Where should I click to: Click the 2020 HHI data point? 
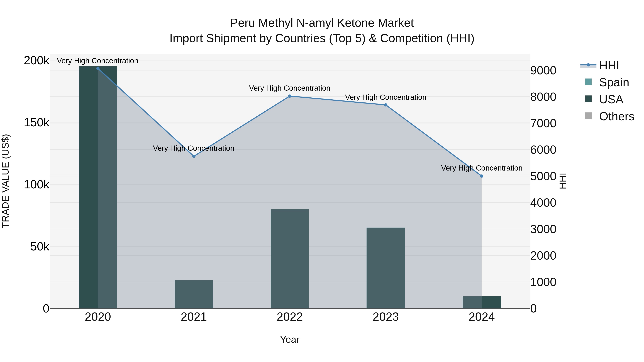pos(98,68)
